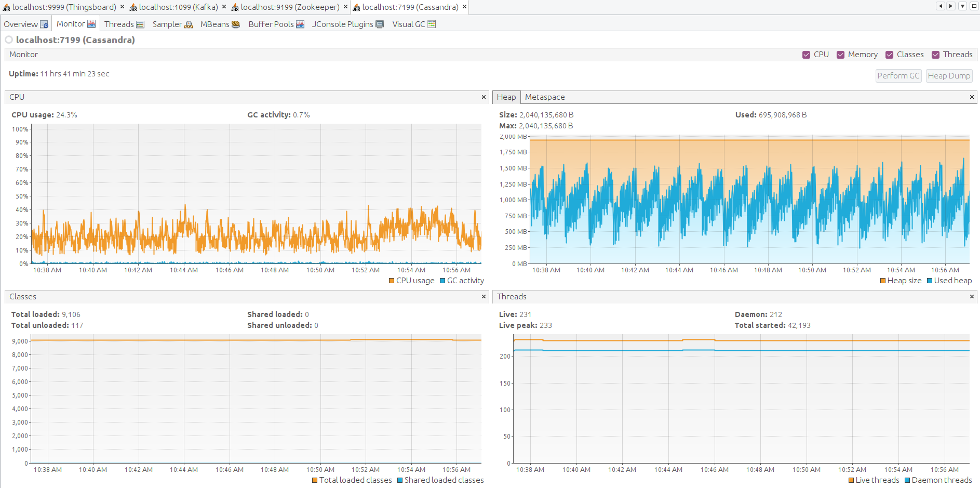Open the Visual GC tab icon
The height and width of the screenshot is (488, 980).
[432, 24]
